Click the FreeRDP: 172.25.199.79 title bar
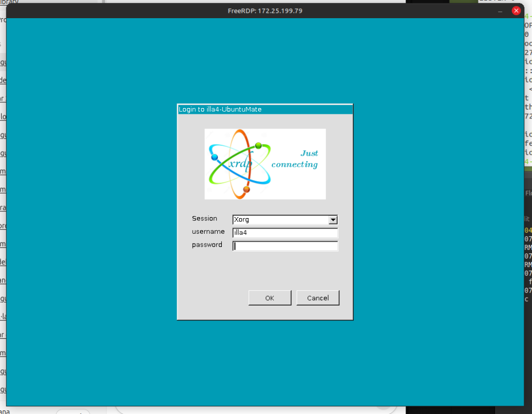The image size is (532, 414). 265,10
